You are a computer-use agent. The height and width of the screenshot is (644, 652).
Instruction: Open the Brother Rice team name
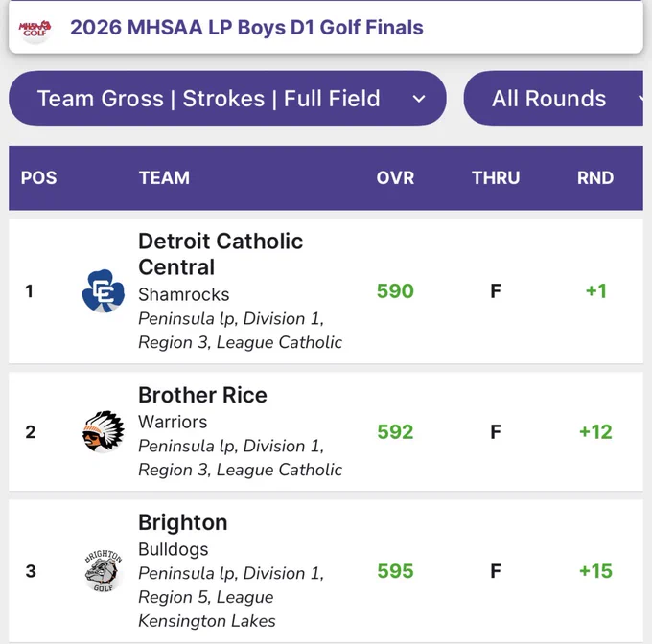tap(202, 395)
